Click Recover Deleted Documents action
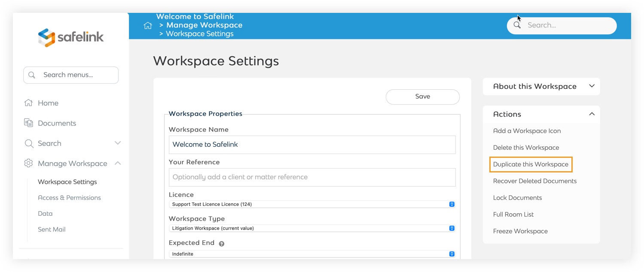The height and width of the screenshot is (272, 644). pyautogui.click(x=535, y=181)
